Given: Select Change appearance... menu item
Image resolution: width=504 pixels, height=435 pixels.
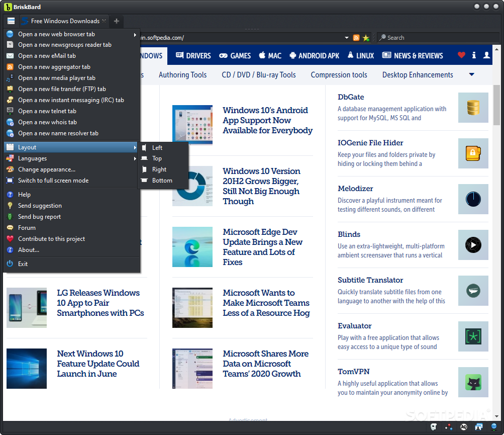Looking at the screenshot, I should point(72,169).
